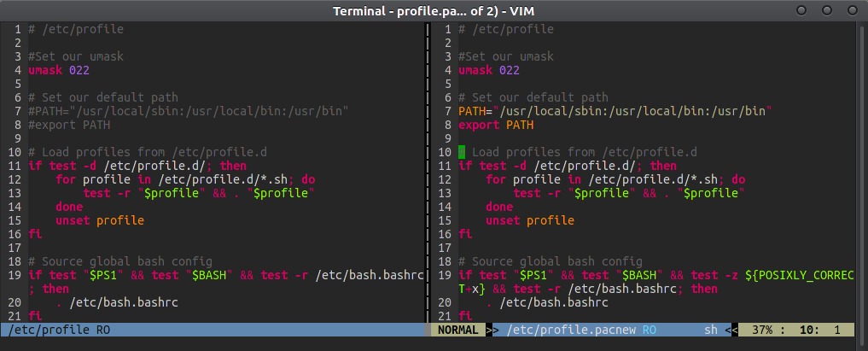Click the blue 'RO' flag after profile.pacnew
Image resolution: width=868 pixels, height=351 pixels.
(x=650, y=330)
